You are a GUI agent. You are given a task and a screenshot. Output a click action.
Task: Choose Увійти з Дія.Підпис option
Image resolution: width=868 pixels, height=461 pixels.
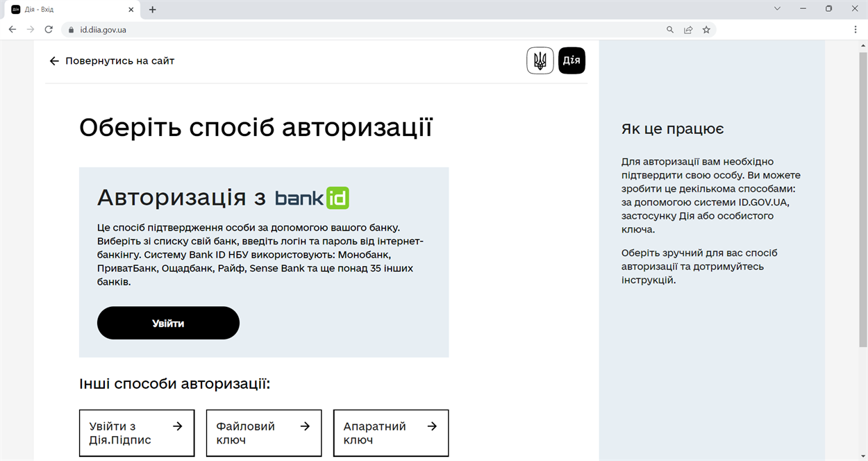(x=137, y=433)
